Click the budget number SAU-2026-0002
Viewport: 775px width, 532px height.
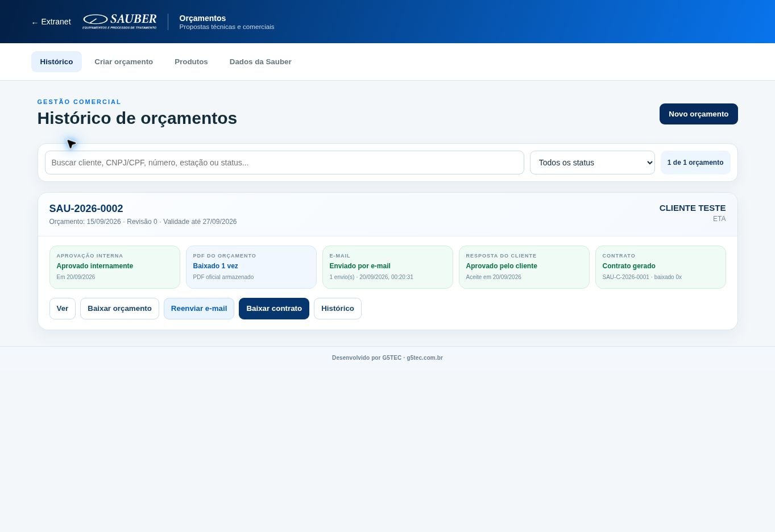click(86, 209)
